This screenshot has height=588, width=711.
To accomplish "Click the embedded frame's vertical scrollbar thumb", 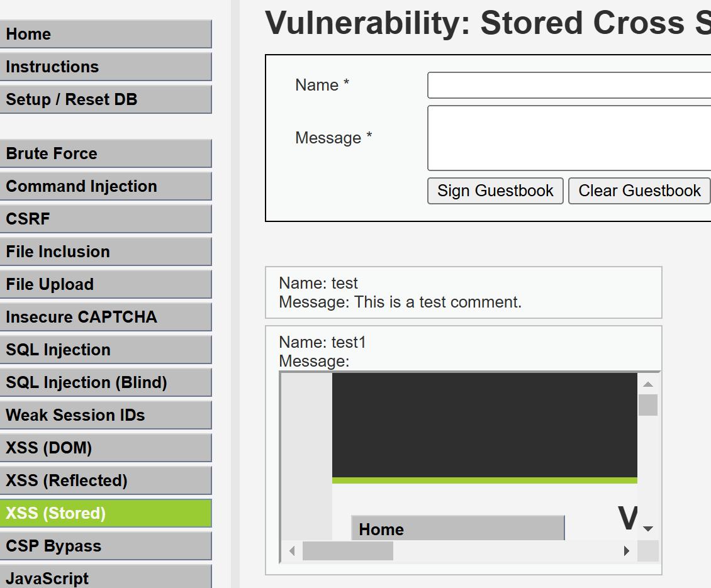I will coord(648,405).
